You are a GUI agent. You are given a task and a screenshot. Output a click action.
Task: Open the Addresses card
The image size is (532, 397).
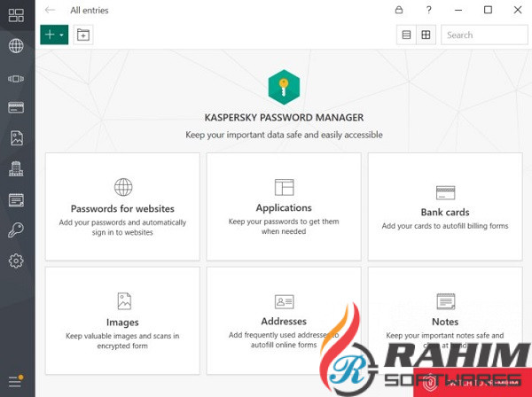[284, 321]
